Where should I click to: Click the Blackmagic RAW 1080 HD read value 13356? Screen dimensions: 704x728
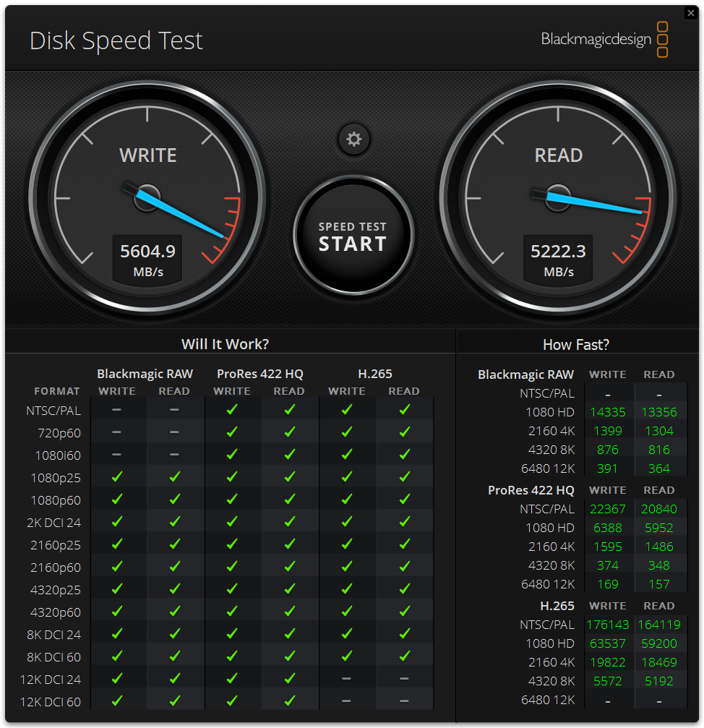click(658, 412)
